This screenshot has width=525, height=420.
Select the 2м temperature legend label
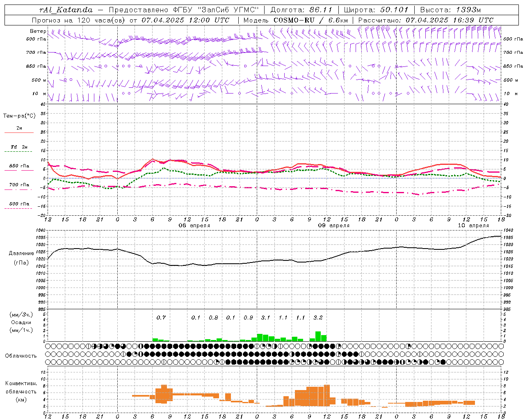coord(19,128)
